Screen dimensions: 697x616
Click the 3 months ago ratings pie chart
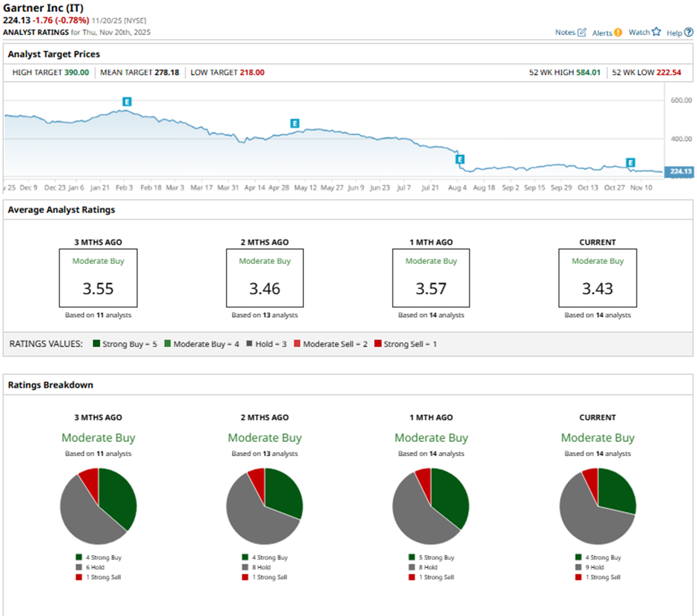pyautogui.click(x=98, y=506)
